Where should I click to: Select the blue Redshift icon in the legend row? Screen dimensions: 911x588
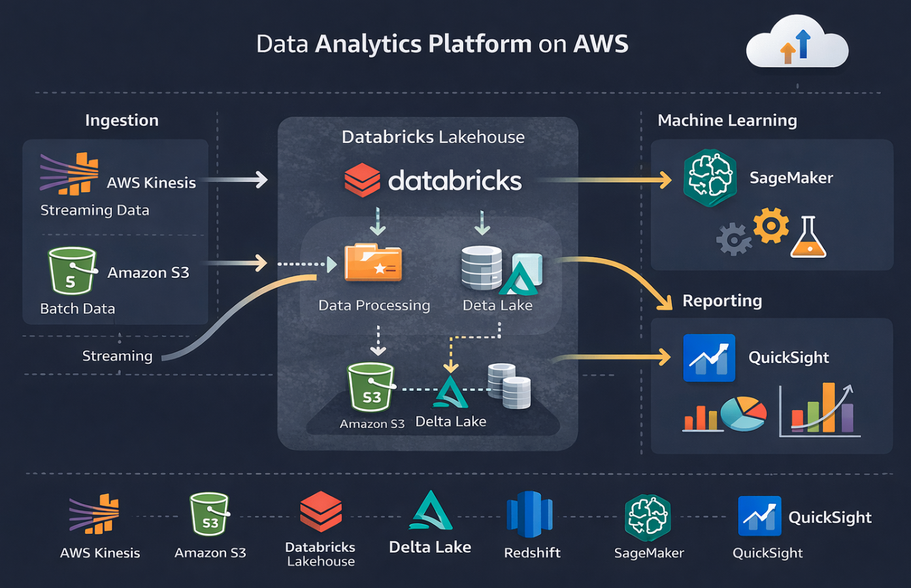point(530,514)
